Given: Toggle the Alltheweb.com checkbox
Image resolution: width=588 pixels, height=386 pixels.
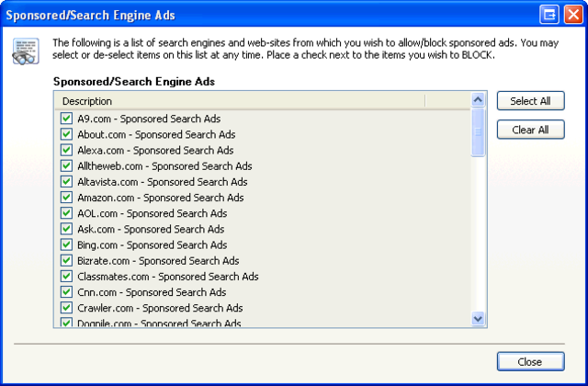Looking at the screenshot, I should 66,165.
